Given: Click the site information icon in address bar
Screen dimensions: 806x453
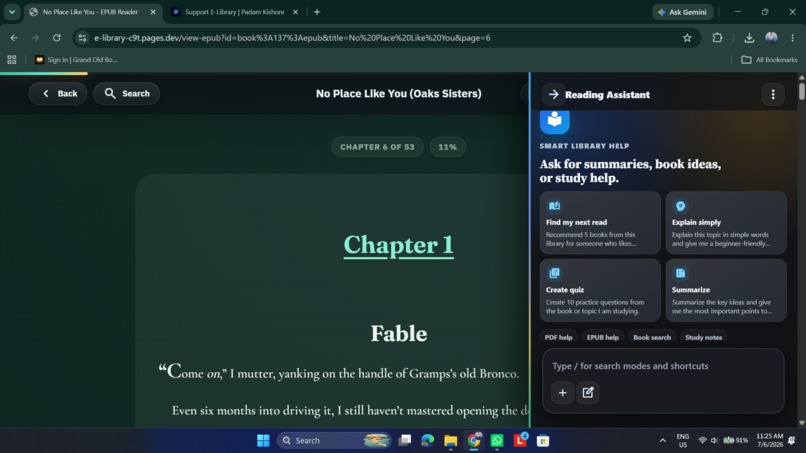Looking at the screenshot, I should tap(82, 38).
